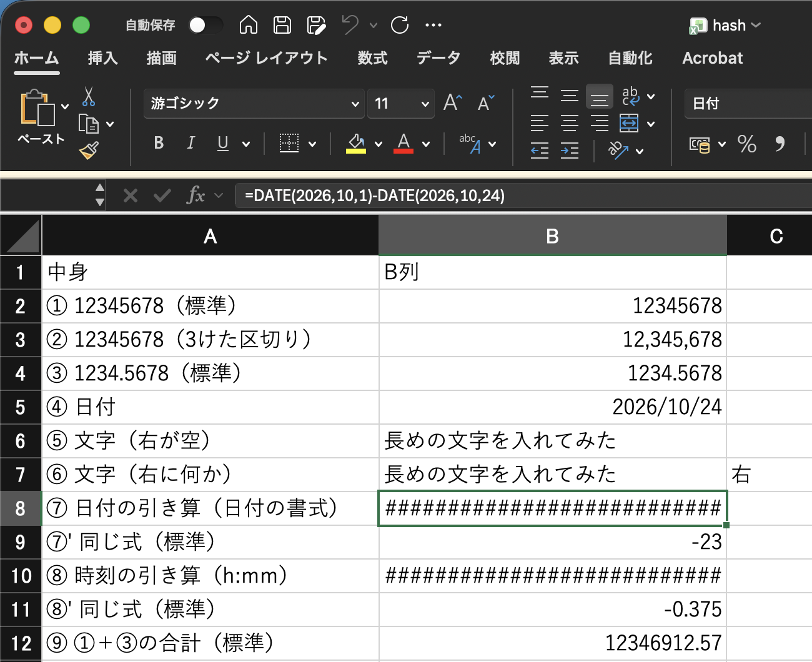Confirm the formula entry with checkmark
This screenshot has height=662, width=812.
[162, 196]
